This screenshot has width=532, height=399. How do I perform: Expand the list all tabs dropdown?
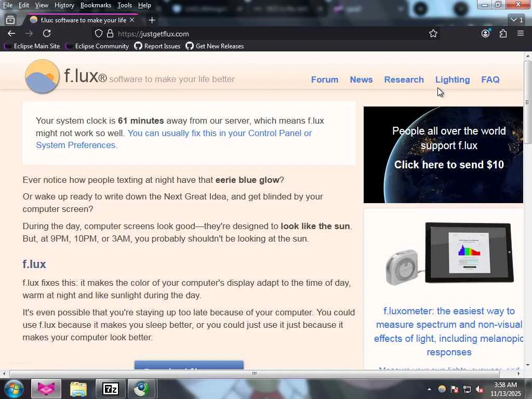517,20
